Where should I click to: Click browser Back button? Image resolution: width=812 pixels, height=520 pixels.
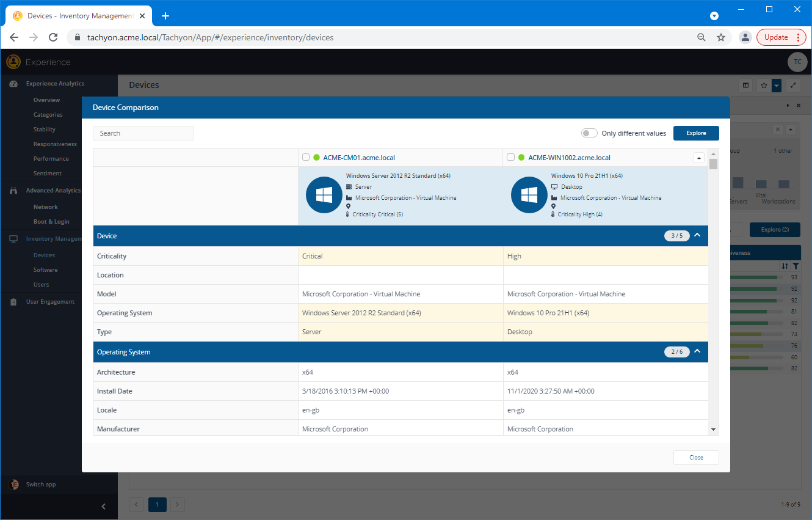coord(14,37)
